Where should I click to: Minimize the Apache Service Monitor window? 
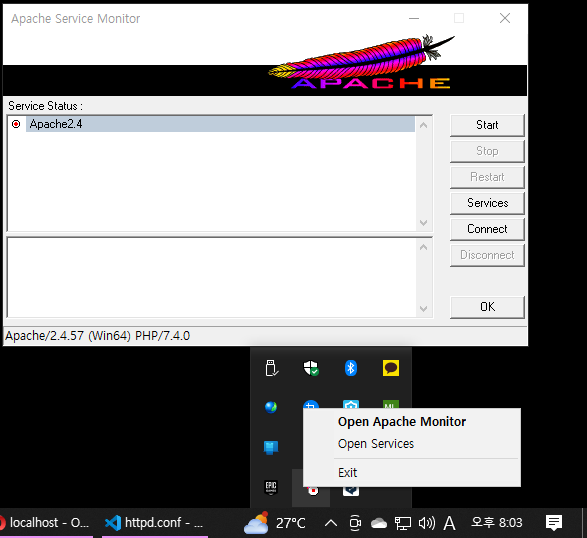click(414, 18)
